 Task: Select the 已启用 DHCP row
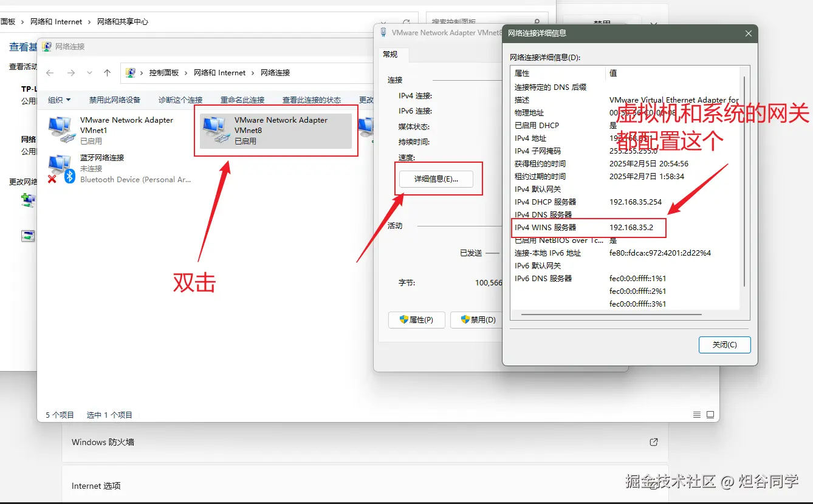[x=625, y=126]
